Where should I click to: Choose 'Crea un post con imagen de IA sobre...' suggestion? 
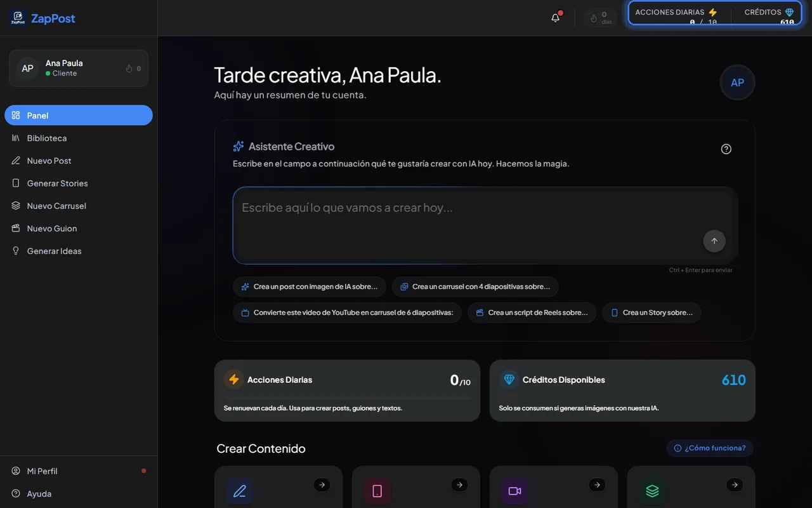(309, 287)
